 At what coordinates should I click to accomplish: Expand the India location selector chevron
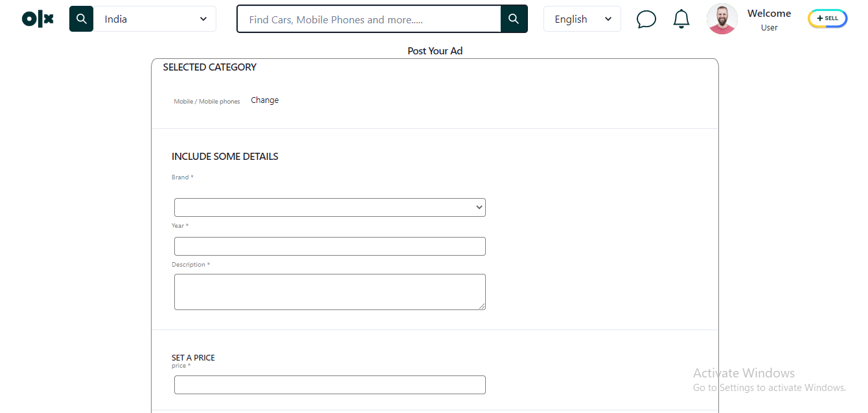click(202, 19)
